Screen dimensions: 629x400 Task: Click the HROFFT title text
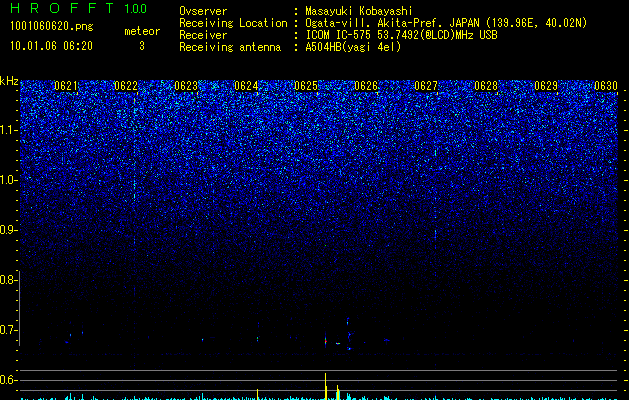pyautogui.click(x=62, y=8)
